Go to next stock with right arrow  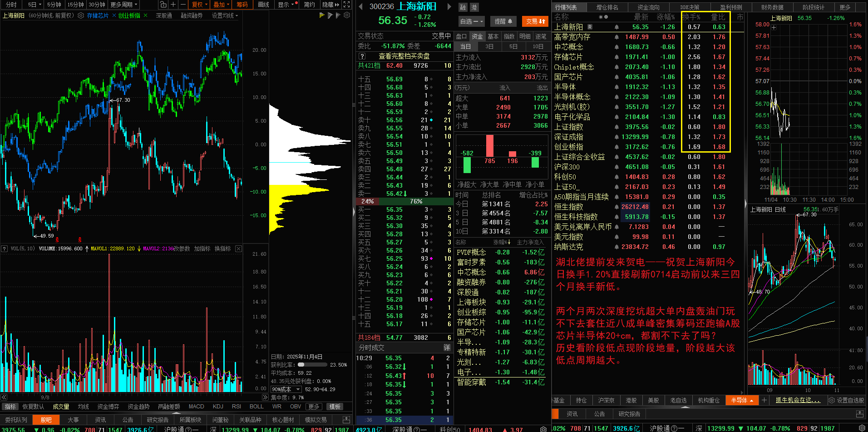click(449, 6)
